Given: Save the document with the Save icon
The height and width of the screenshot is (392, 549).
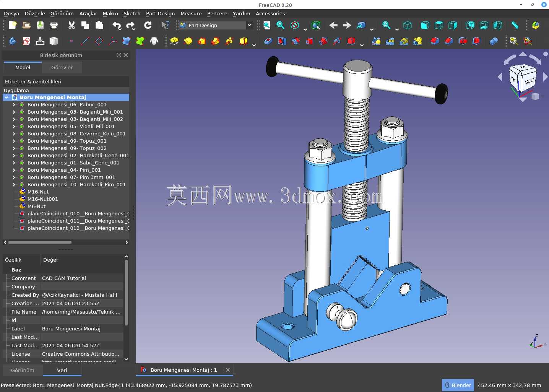Looking at the screenshot, I should click(40, 25).
